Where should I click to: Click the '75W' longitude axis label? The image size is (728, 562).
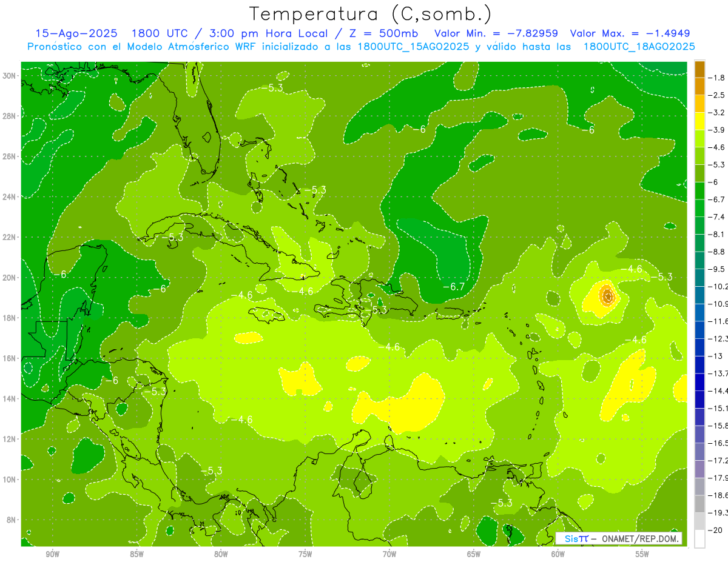click(x=305, y=554)
